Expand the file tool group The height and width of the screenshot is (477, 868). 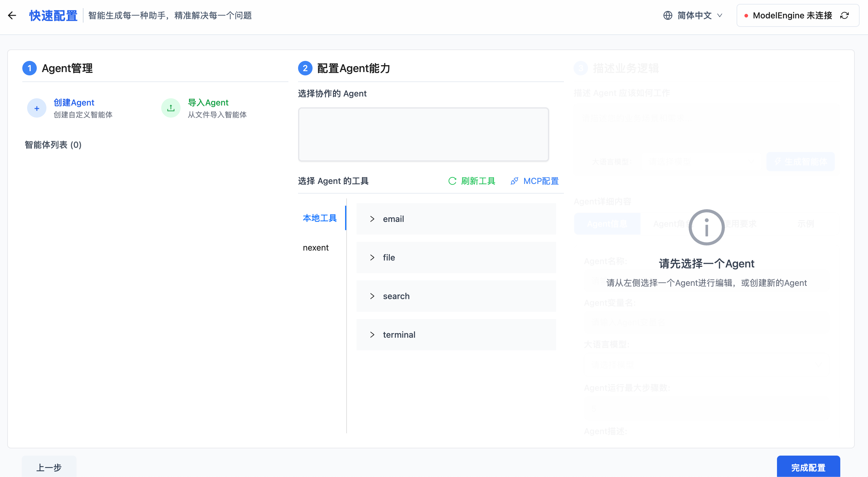pos(372,257)
